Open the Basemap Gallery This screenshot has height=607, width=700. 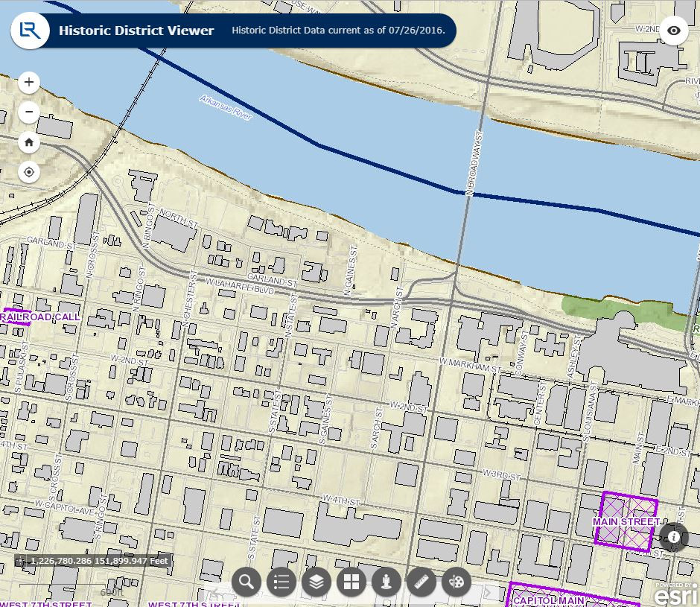click(x=351, y=582)
